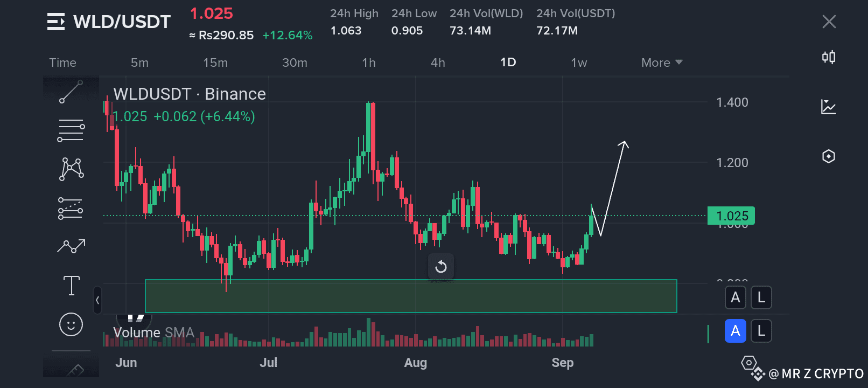This screenshot has height=388, width=868.
Task: Click the 1.400 price axis label
Action: coord(732,102)
